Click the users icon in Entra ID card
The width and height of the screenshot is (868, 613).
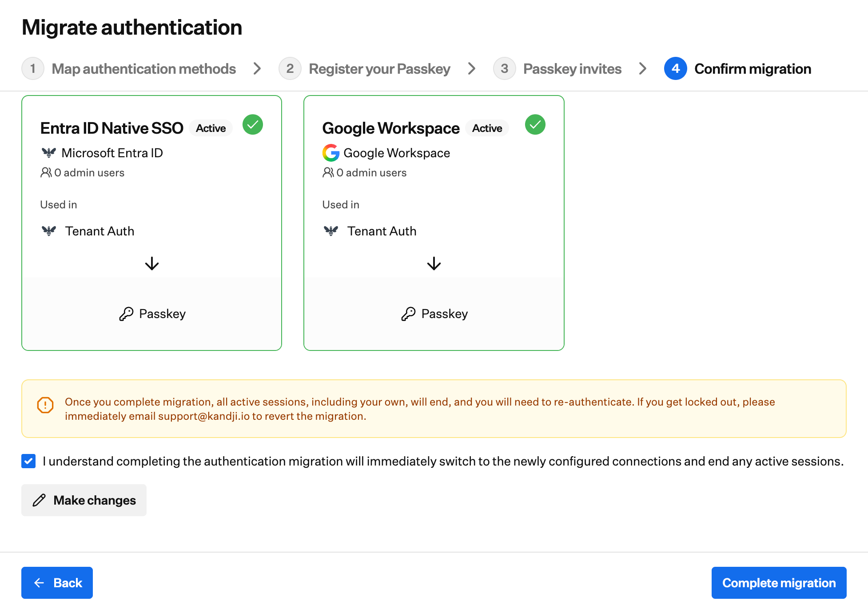[x=46, y=172]
